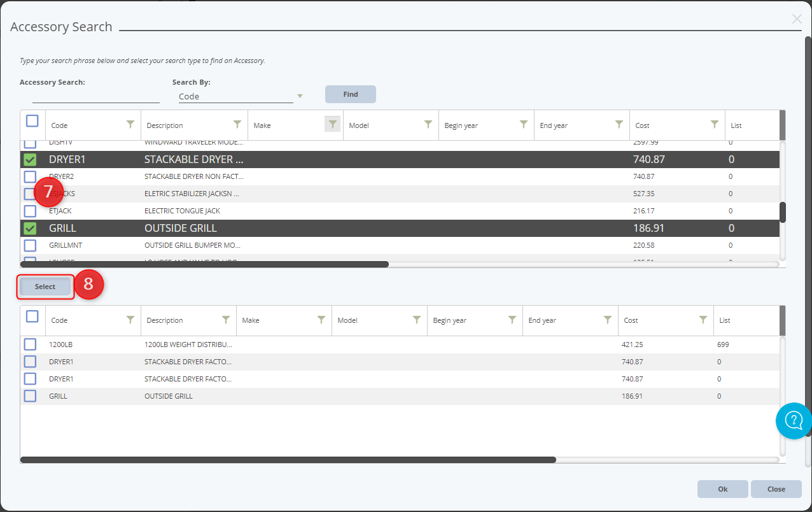
Task: Click the active Make column filter icon
Action: (x=332, y=125)
